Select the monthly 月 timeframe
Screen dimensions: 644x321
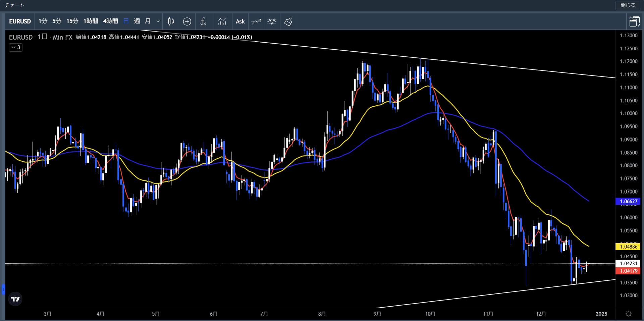tap(148, 21)
